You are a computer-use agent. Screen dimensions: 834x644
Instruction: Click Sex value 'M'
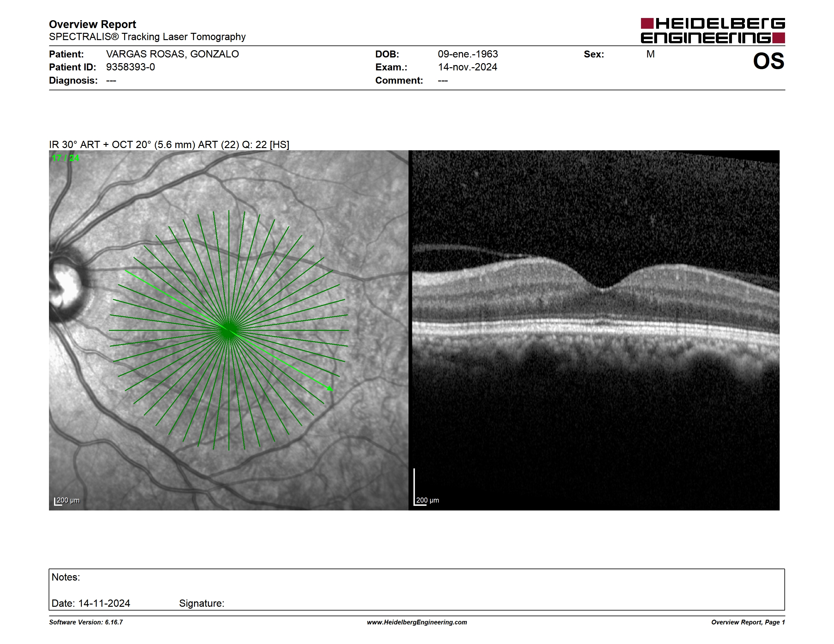click(650, 54)
